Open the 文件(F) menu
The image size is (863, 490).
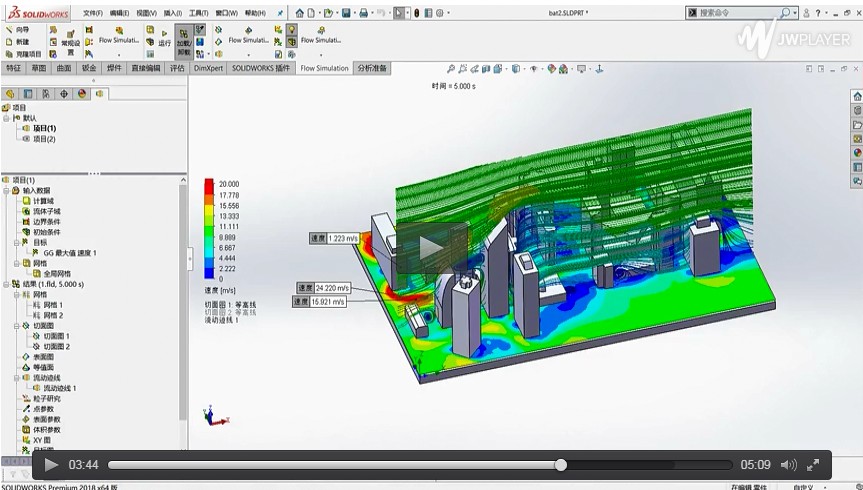pyautogui.click(x=92, y=13)
